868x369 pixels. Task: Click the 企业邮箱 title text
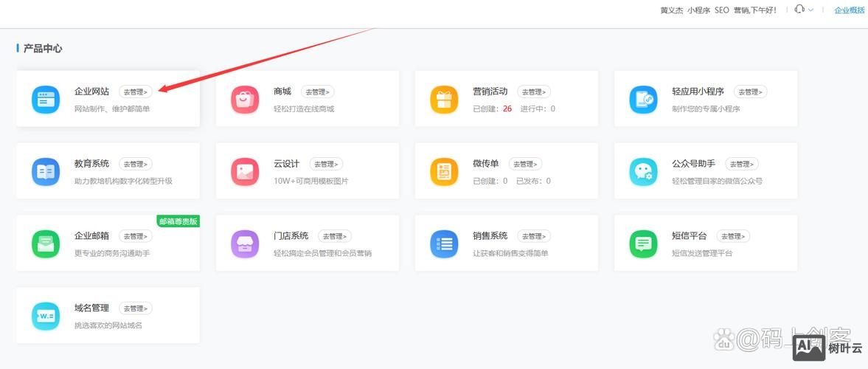92,235
